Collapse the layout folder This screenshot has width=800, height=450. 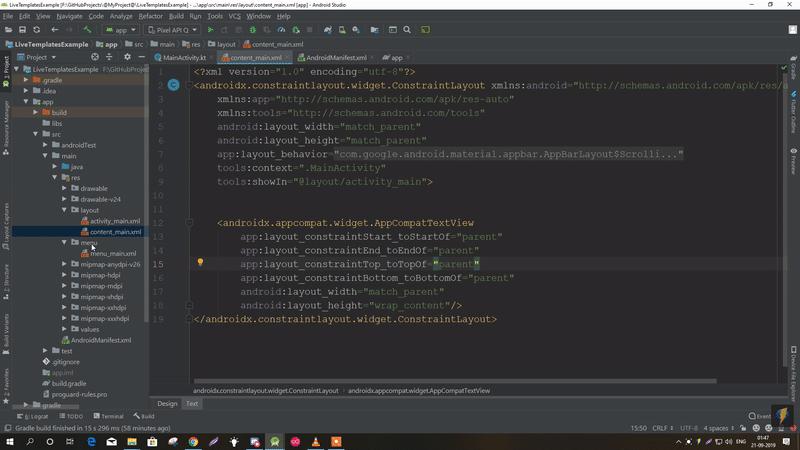point(64,210)
